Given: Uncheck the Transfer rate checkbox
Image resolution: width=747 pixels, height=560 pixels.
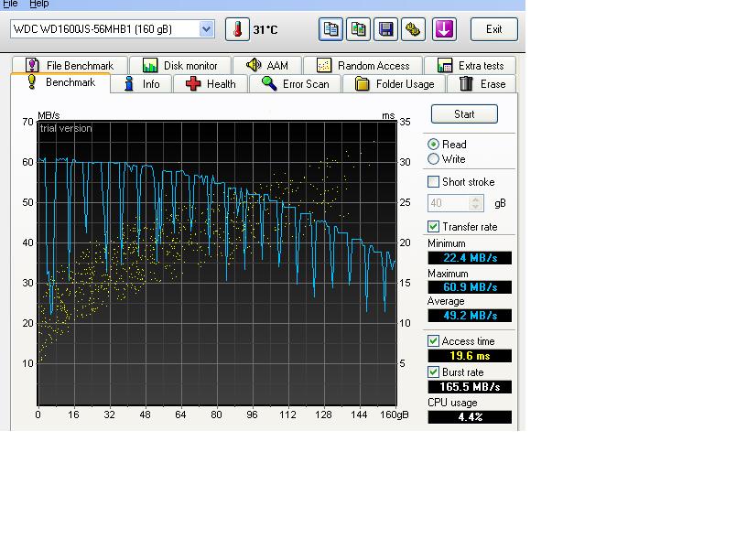Looking at the screenshot, I should 434,226.
